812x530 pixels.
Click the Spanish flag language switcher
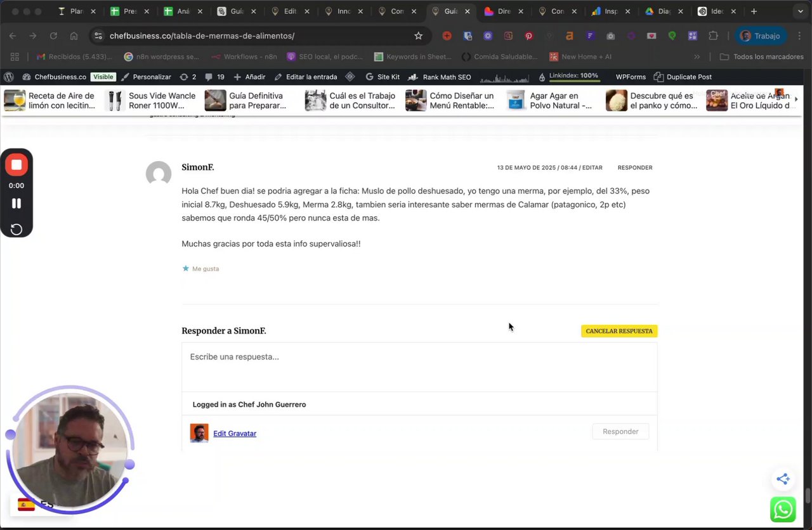click(x=26, y=505)
